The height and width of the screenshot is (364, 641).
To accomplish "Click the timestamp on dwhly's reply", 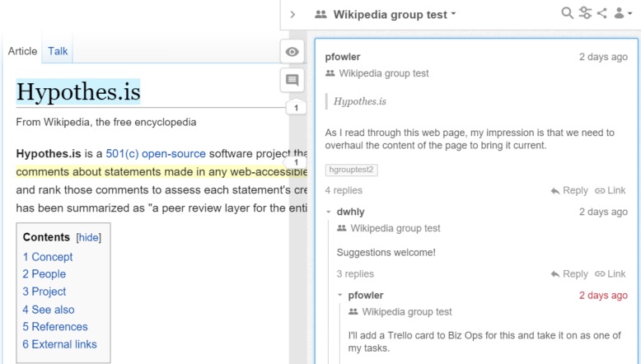I will (603, 212).
